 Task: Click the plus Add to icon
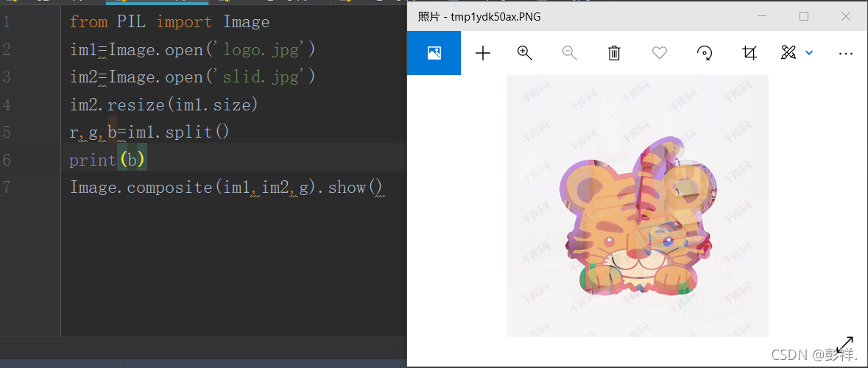[483, 53]
